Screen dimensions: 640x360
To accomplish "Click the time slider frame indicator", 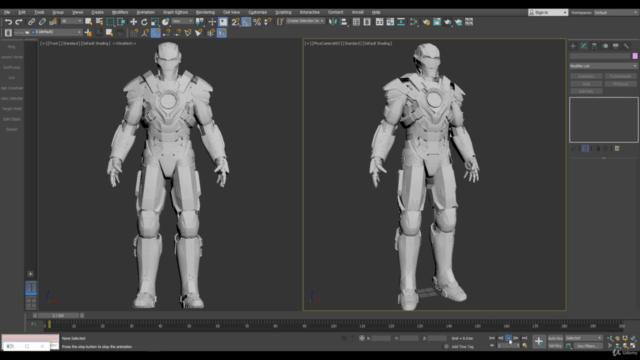I will 58,316.
